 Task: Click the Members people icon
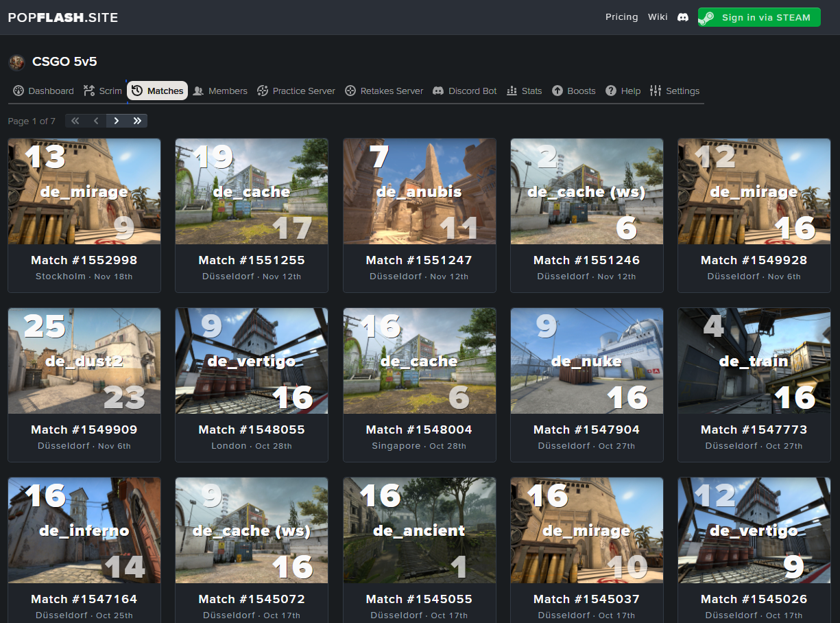click(x=198, y=91)
